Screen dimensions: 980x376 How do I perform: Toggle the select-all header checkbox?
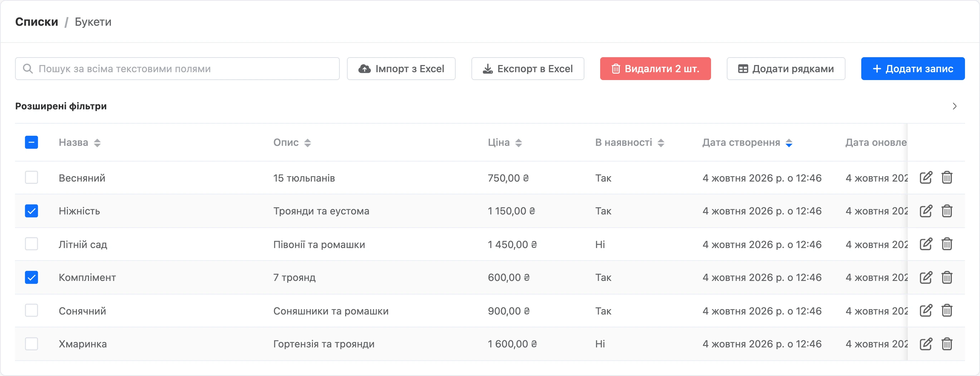[31, 142]
